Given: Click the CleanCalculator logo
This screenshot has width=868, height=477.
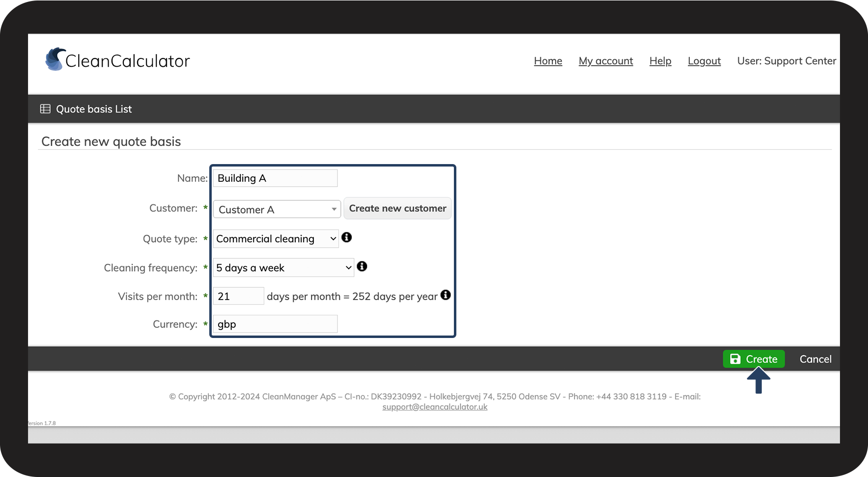Looking at the screenshot, I should (x=117, y=60).
